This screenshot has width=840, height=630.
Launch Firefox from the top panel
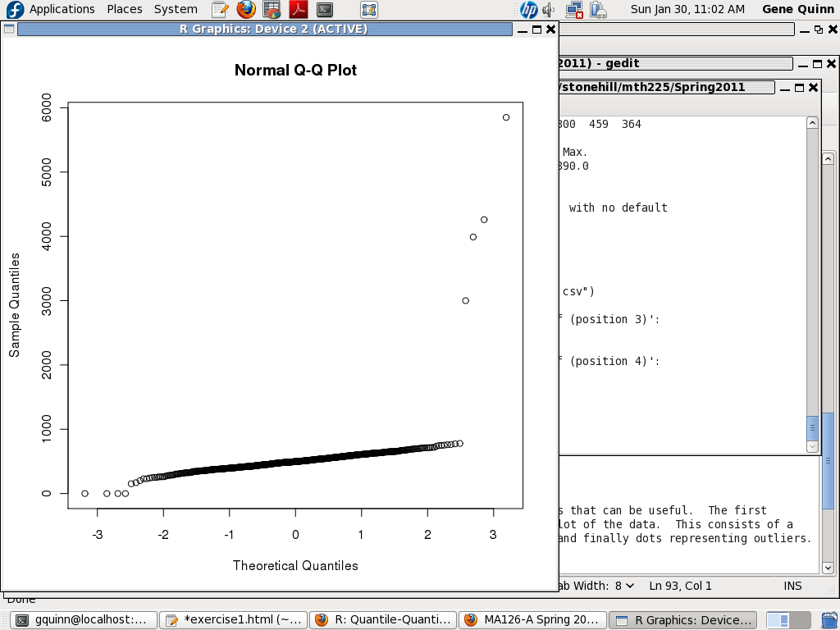tap(245, 10)
